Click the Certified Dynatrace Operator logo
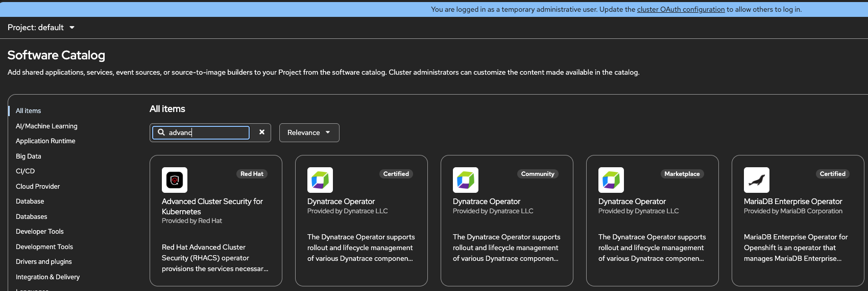 point(320,180)
